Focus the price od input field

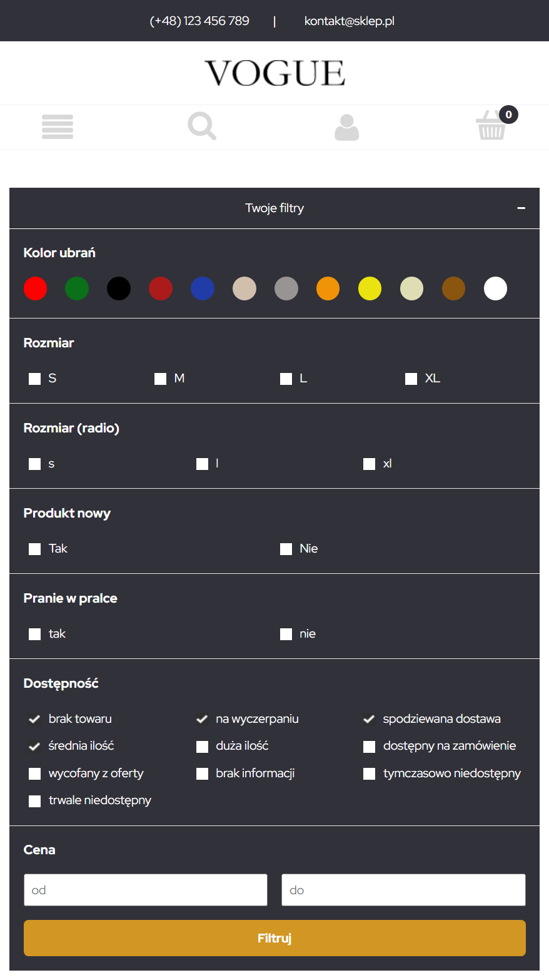[x=146, y=890]
